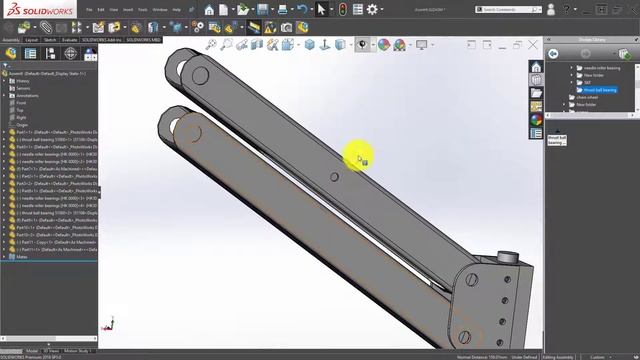Open the Edit menu
Image resolution: width=640 pixels, height=360 pixels.
[x=100, y=9]
